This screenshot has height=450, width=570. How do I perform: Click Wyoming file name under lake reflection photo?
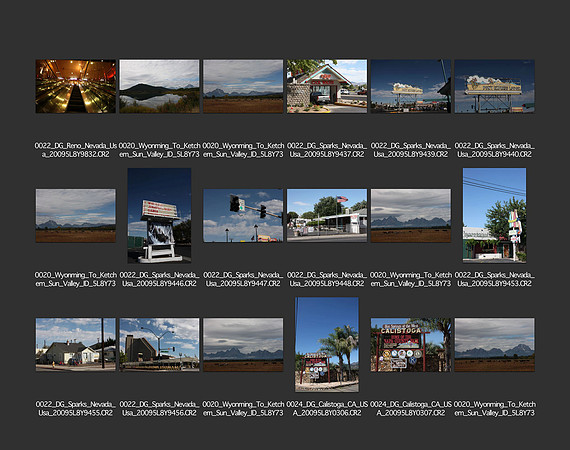click(159, 150)
